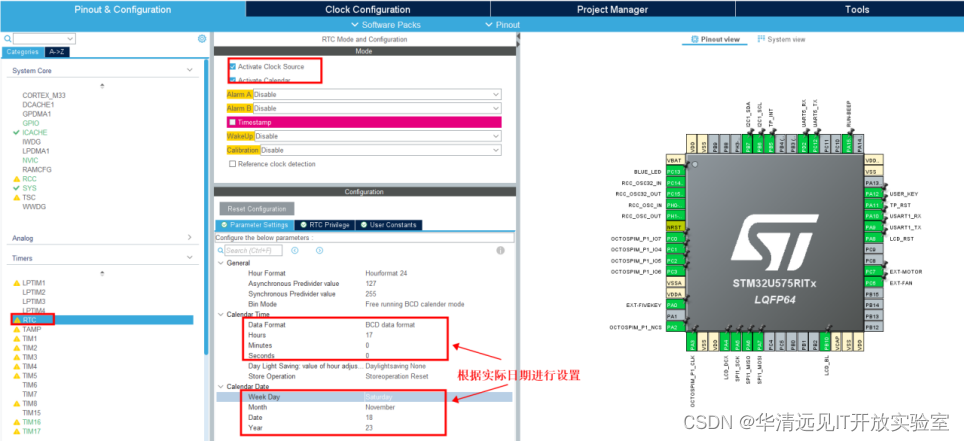This screenshot has height=442, width=964.
Task: Select the PC0 pin labeled OCTOSPIM_P1_IO7
Action: (x=674, y=239)
